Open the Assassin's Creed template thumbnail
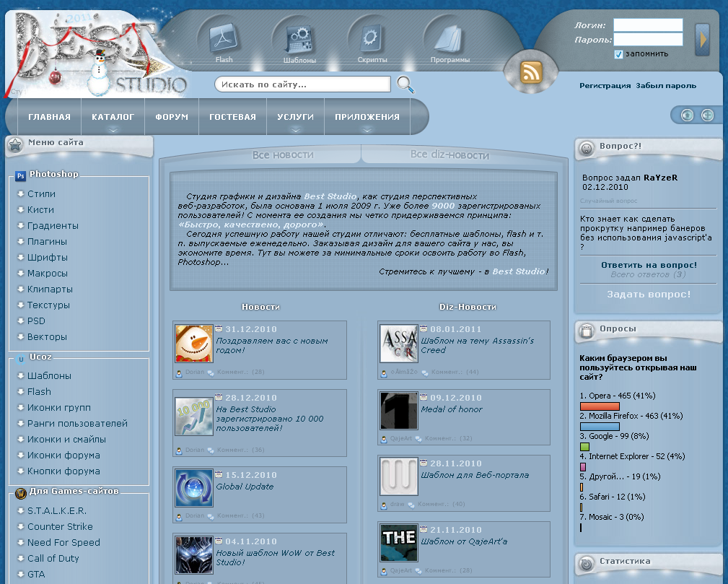728x584 pixels. [x=399, y=343]
